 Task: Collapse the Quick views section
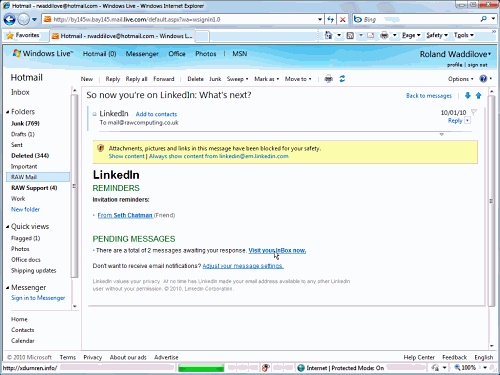coord(7,227)
